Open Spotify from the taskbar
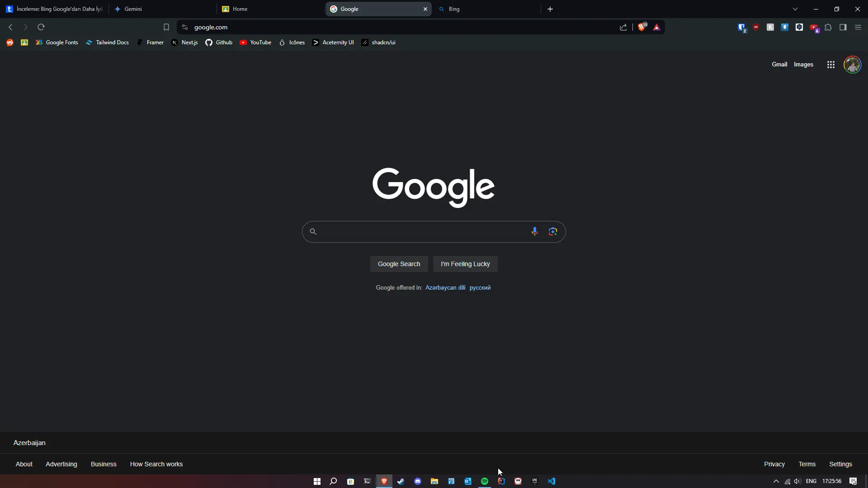868x488 pixels. (x=485, y=481)
